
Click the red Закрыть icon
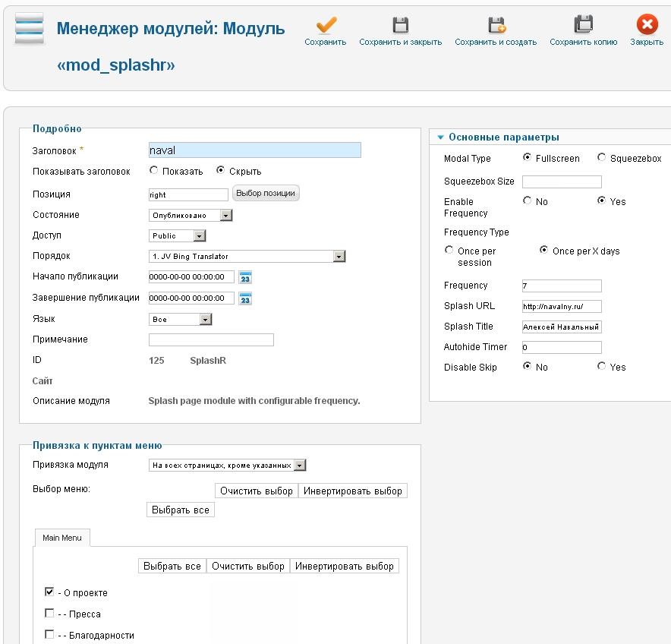click(x=647, y=25)
